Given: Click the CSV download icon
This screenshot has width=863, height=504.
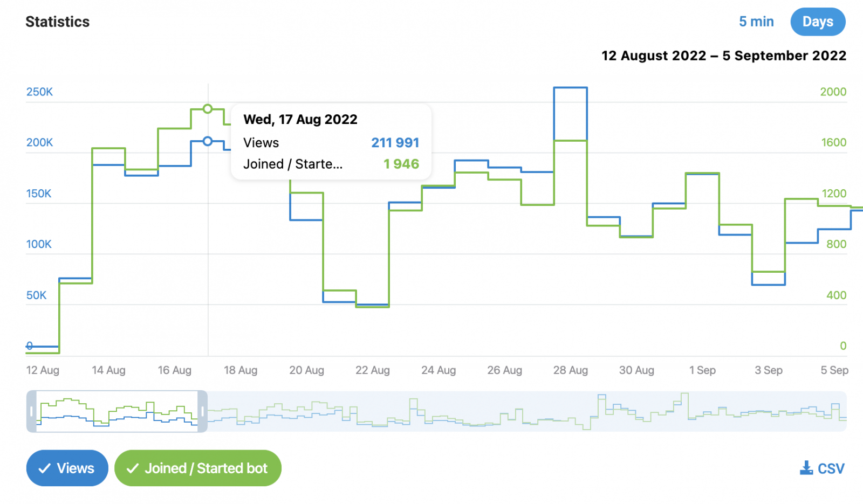Looking at the screenshot, I should 806,468.
